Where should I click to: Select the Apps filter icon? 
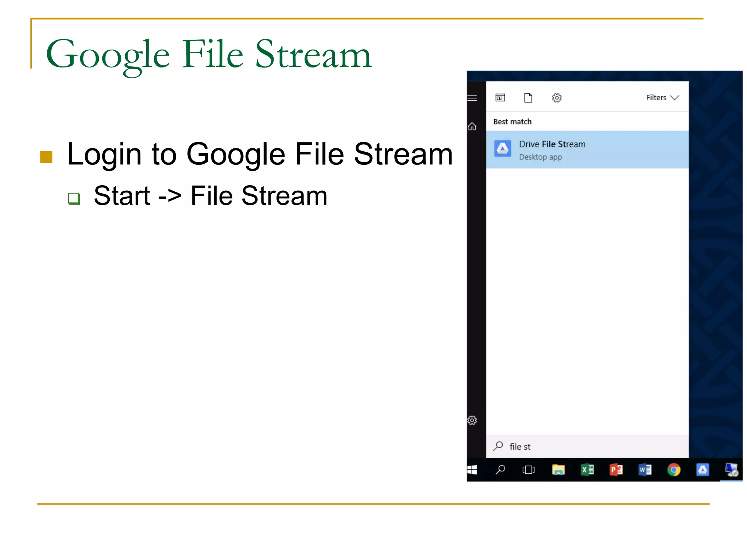pyautogui.click(x=500, y=98)
